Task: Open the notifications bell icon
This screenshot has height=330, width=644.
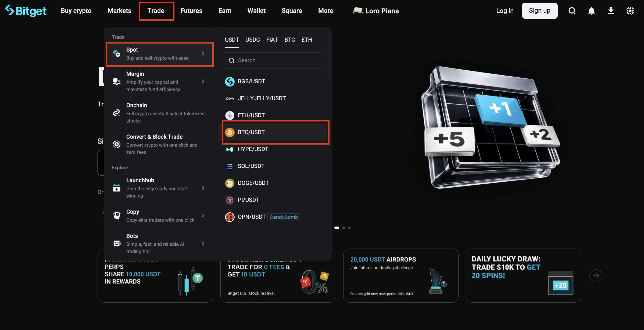Action: 591,11
